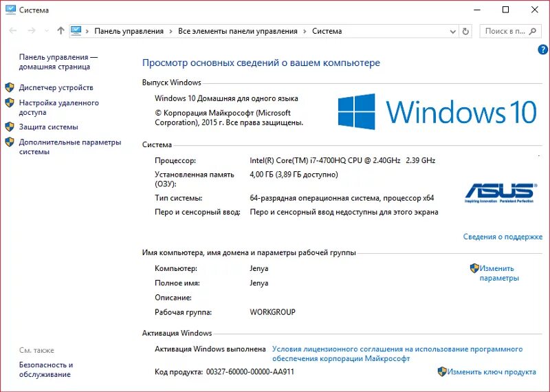Click the 'Система' breadcrumb
The height and width of the screenshot is (392, 550).
327,31
